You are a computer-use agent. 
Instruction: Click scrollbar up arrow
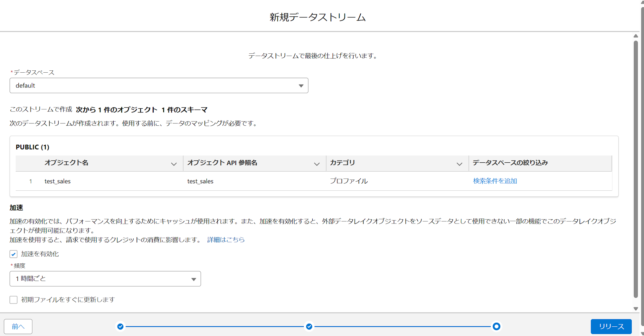click(636, 36)
